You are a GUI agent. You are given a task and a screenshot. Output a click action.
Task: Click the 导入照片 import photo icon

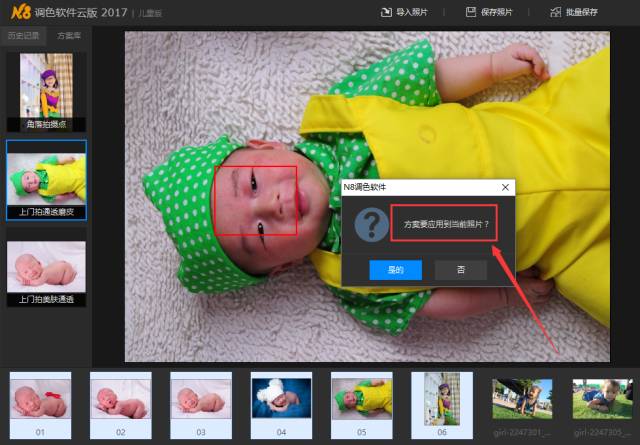[x=386, y=12]
